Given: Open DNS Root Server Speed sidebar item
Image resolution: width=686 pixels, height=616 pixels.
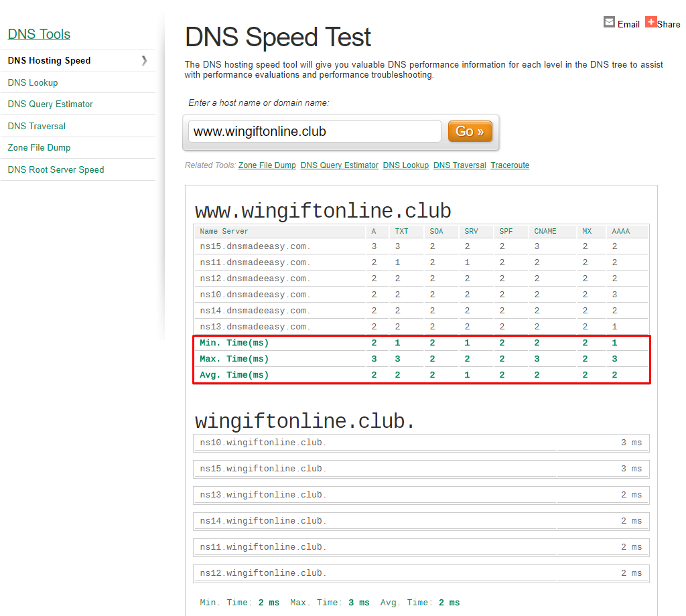Looking at the screenshot, I should click(56, 169).
